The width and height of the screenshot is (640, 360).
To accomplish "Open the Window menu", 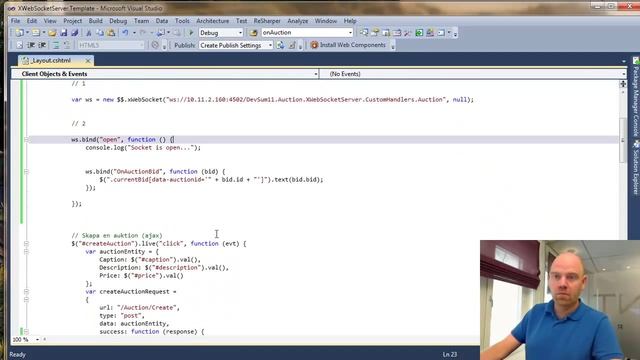I will pyautogui.click(x=326, y=21).
